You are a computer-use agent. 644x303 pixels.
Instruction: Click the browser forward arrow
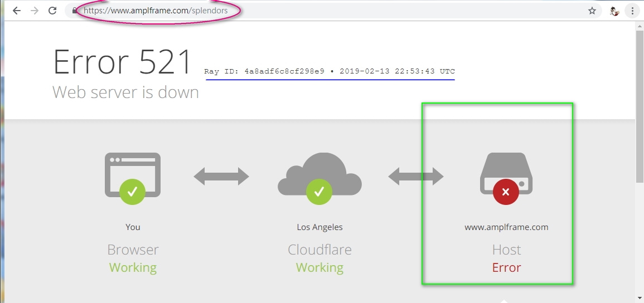pyautogui.click(x=35, y=11)
